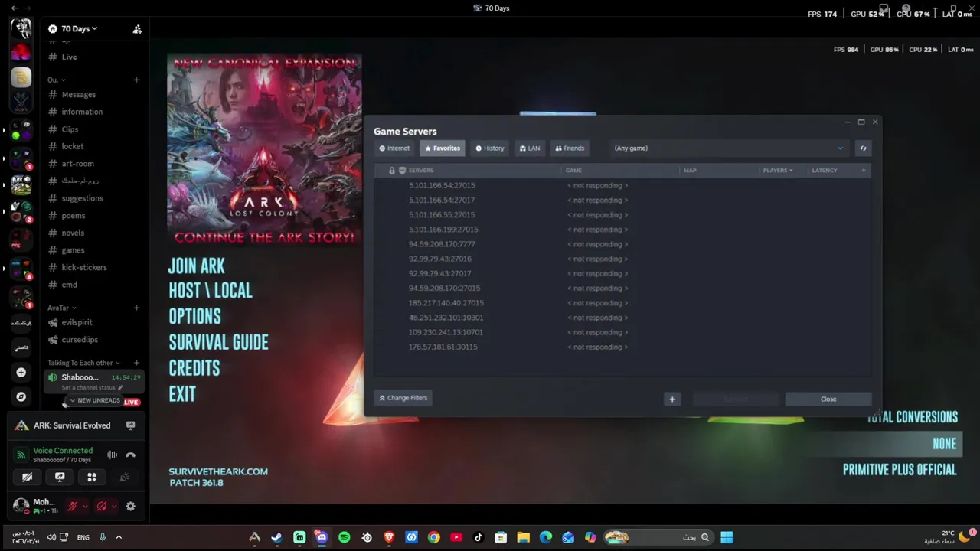Click JOIN ARK menu option
980x551 pixels.
point(197,266)
